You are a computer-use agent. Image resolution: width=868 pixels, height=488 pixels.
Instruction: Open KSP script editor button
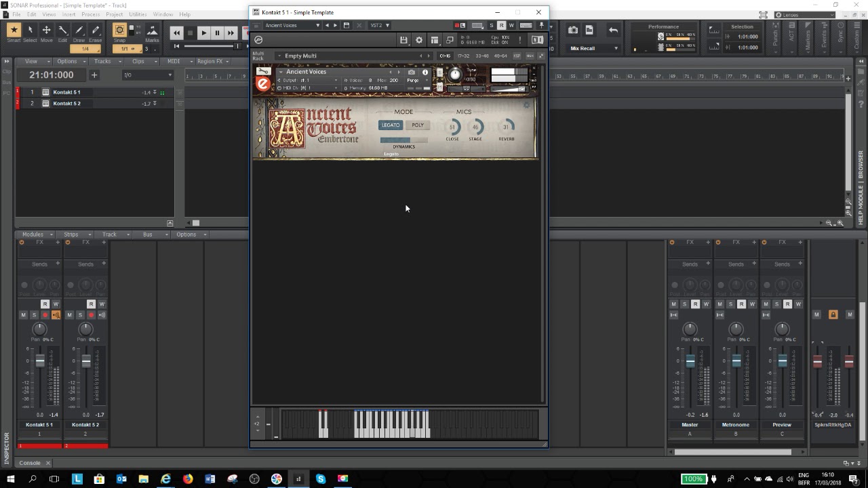point(517,56)
